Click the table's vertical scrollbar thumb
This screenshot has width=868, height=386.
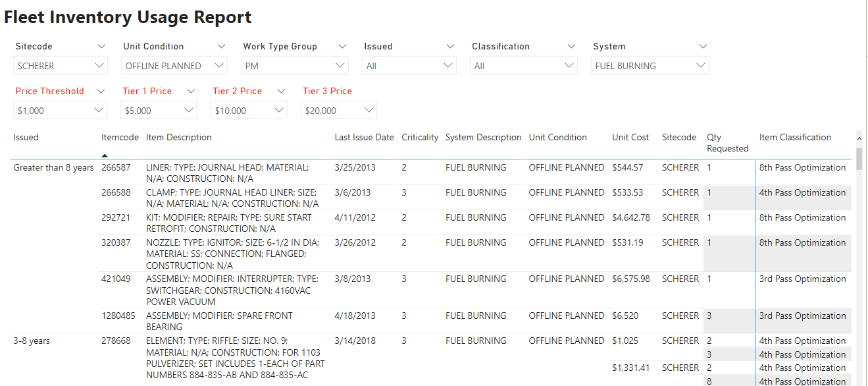[859, 158]
